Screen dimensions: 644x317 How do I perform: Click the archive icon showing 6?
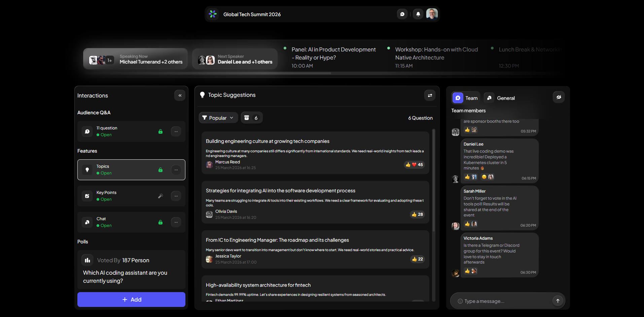pyautogui.click(x=251, y=118)
